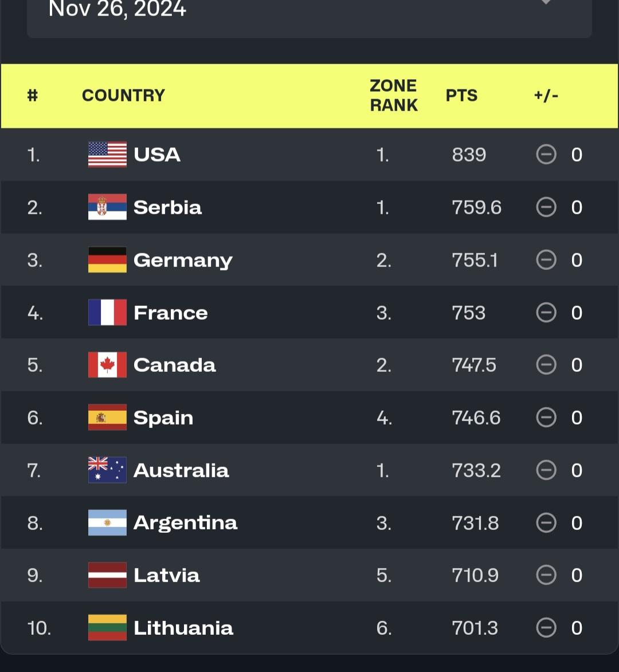Open the Lithuania team link

[183, 628]
